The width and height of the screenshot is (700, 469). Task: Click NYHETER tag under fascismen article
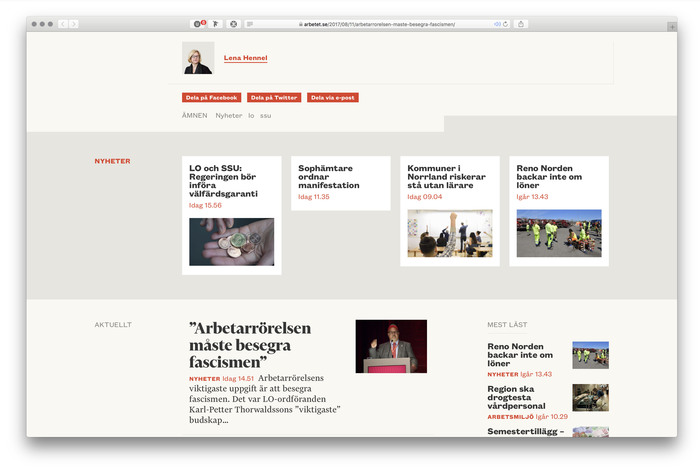coord(204,379)
